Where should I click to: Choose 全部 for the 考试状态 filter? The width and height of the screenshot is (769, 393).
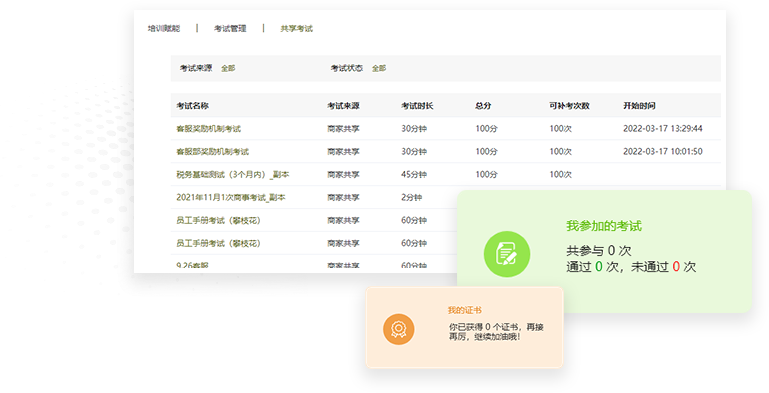tap(379, 68)
